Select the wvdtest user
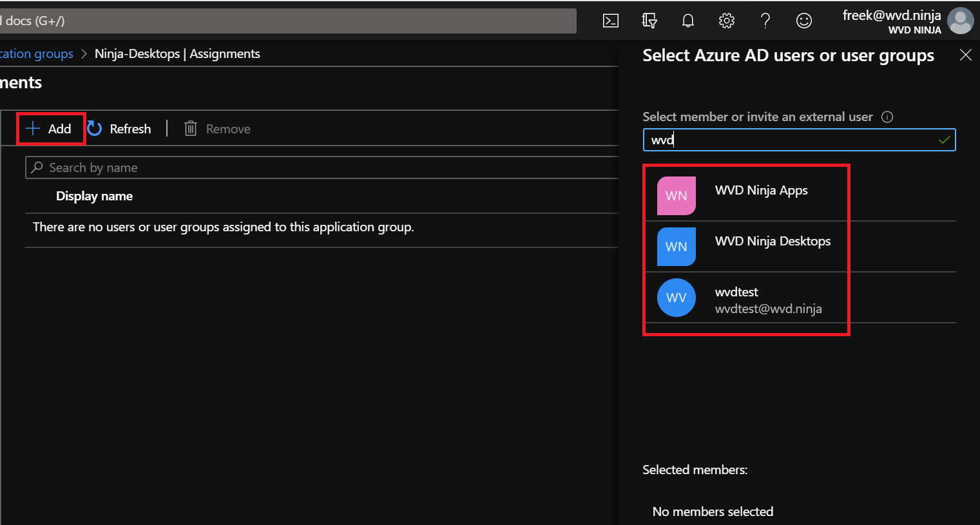Screen dimensions: 980x525 tap(800, 298)
